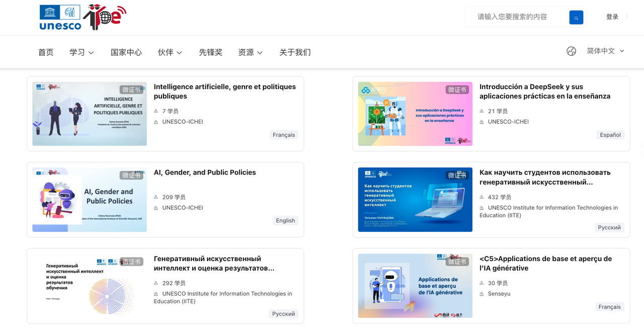
Task: Click the globe language icon
Action: [571, 51]
